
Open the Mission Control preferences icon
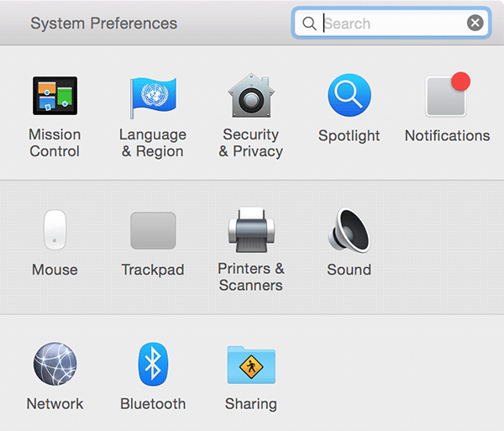pos(55,96)
